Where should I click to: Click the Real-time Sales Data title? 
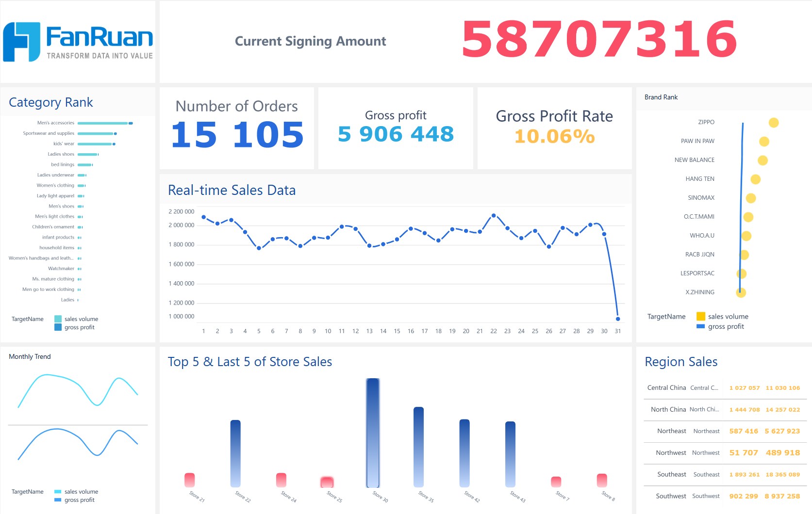pyautogui.click(x=232, y=190)
